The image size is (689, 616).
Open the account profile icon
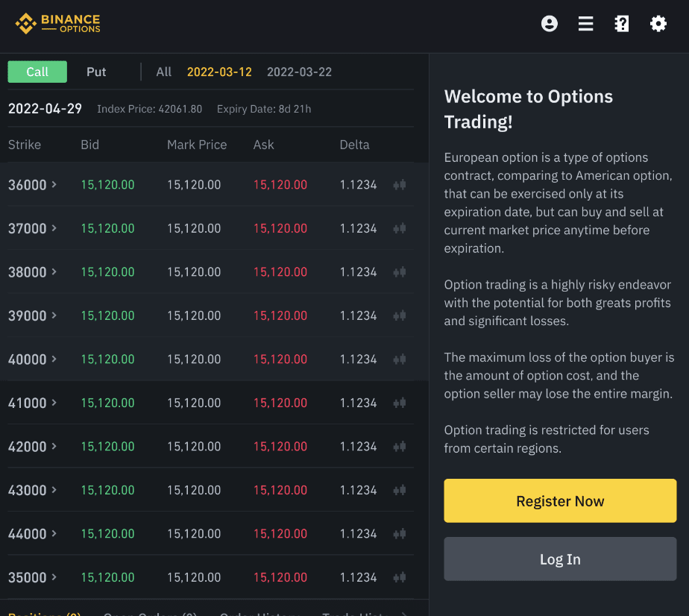[550, 24]
